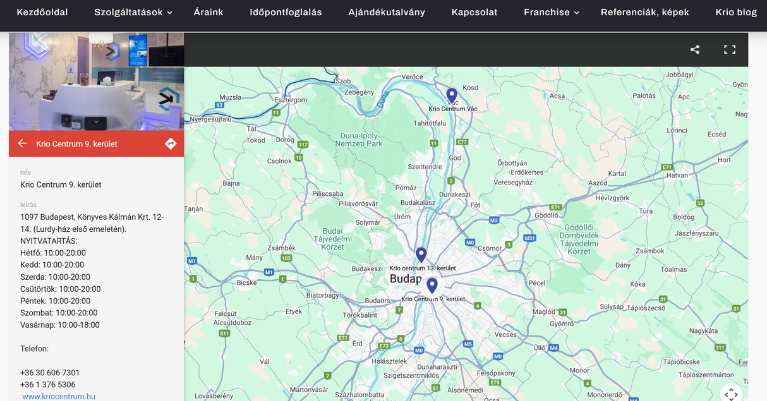Click the Krio Centrum 9. kerület red header title
The height and width of the screenshot is (401, 767).
pyautogui.click(x=77, y=144)
